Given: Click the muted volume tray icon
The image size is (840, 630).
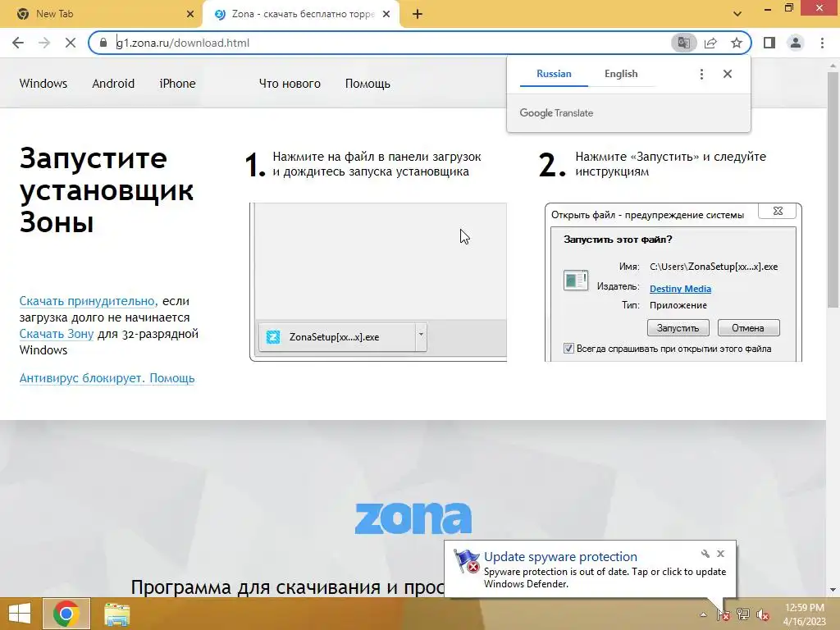Looking at the screenshot, I should tap(763, 615).
